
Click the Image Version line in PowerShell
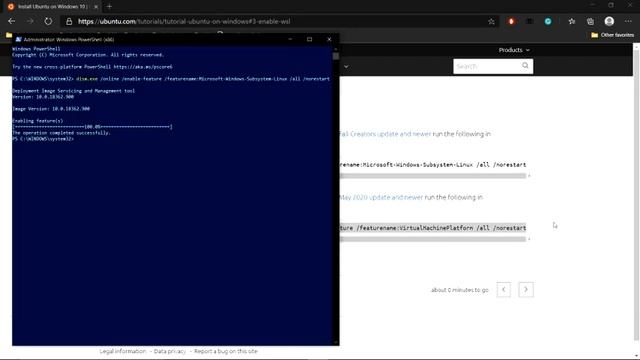coord(51,109)
